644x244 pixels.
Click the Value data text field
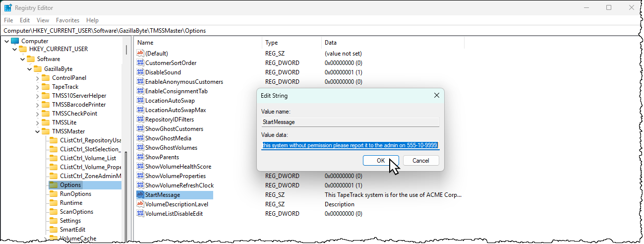[350, 145]
